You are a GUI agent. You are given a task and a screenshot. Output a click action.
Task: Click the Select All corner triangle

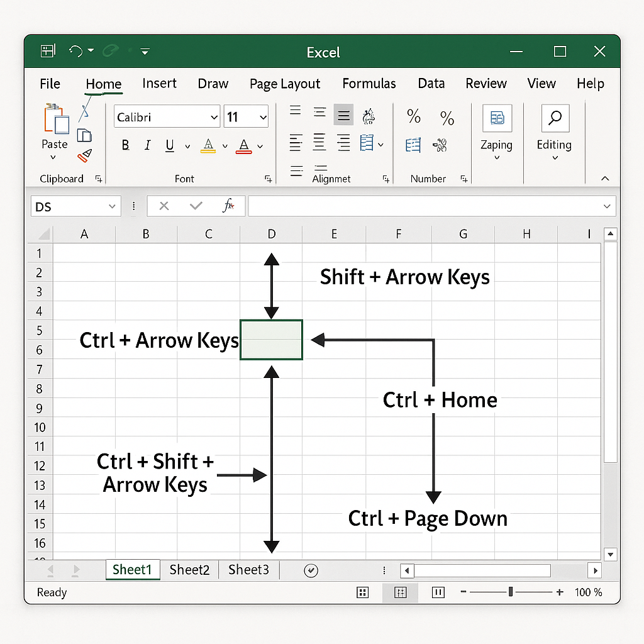coord(44,234)
